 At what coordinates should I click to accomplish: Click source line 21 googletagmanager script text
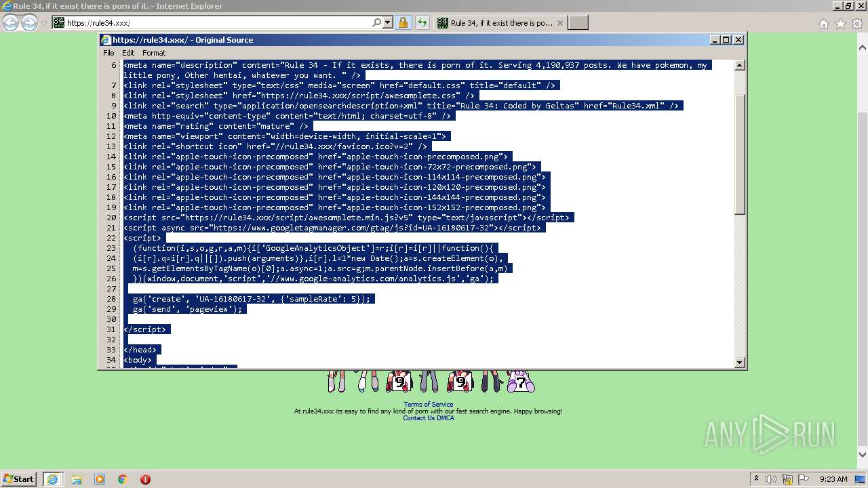332,228
